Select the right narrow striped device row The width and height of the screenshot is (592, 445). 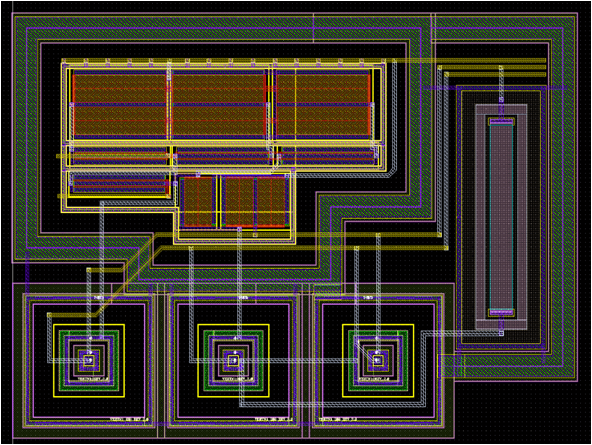(328, 156)
